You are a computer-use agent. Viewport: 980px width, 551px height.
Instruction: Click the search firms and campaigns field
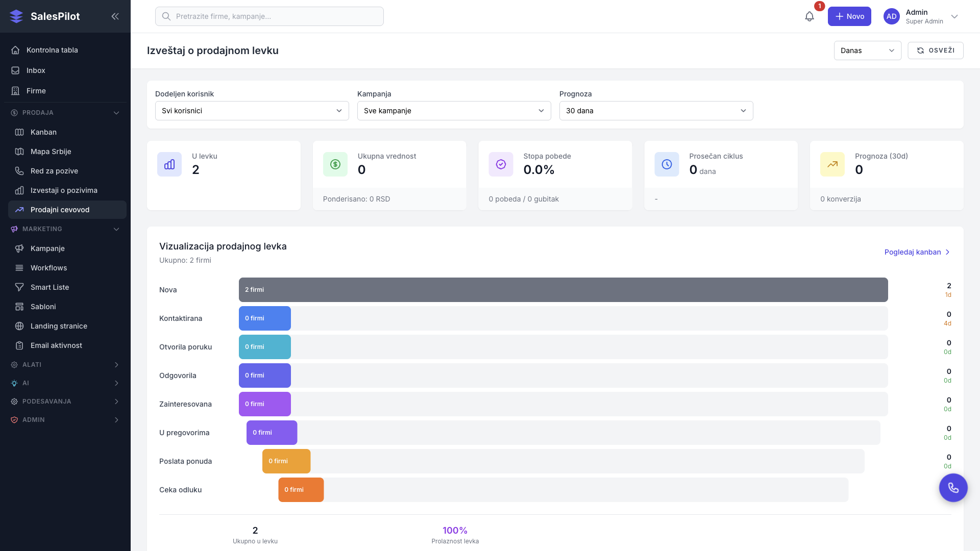click(269, 16)
